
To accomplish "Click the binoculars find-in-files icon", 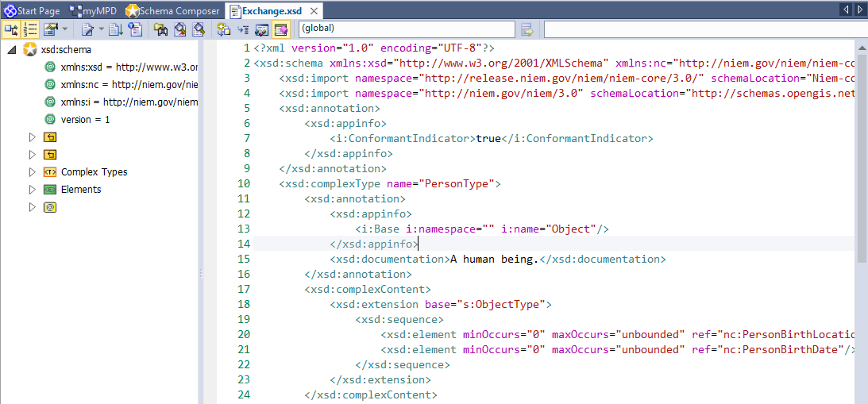I will tap(160, 29).
